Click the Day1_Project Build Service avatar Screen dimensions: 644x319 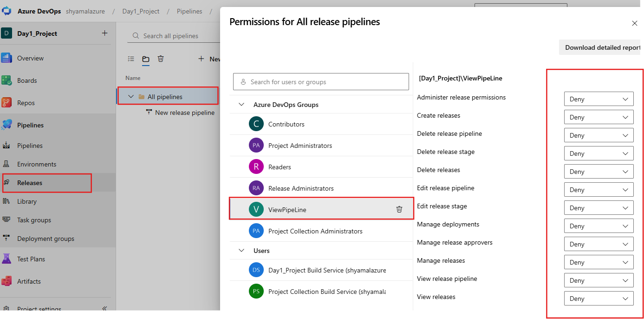[256, 270]
